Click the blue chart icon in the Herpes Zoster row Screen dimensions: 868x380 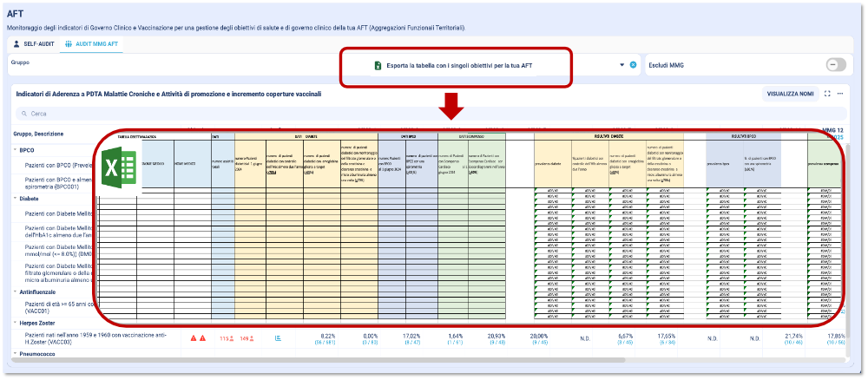[278, 338]
